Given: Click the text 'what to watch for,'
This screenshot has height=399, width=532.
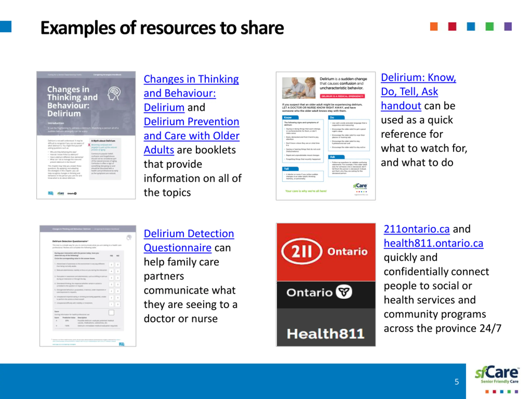Looking at the screenshot, I should point(424,148).
